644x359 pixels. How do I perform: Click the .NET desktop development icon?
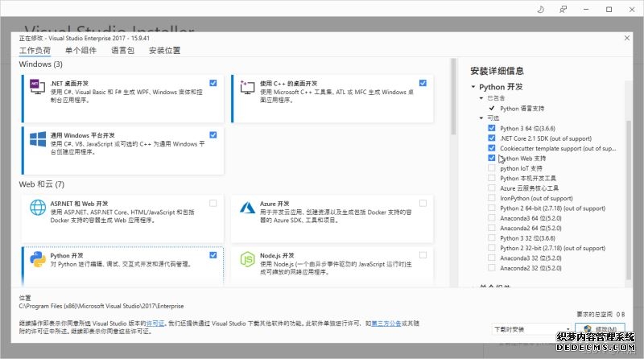[x=37, y=87]
